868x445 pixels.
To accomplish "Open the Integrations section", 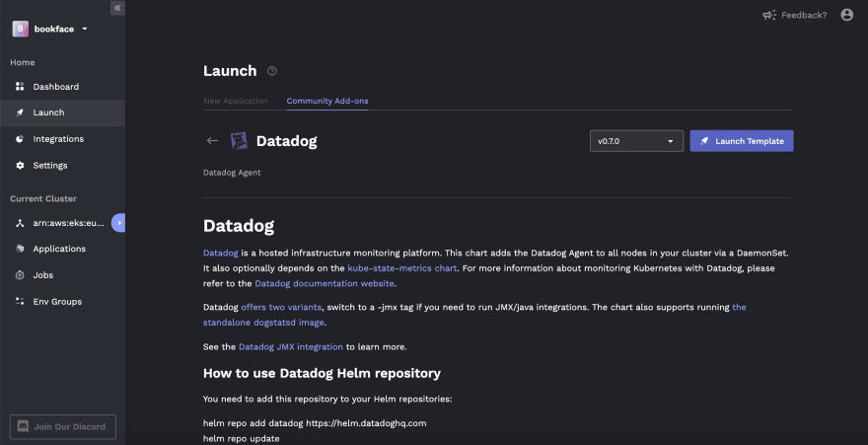I will (x=62, y=139).
